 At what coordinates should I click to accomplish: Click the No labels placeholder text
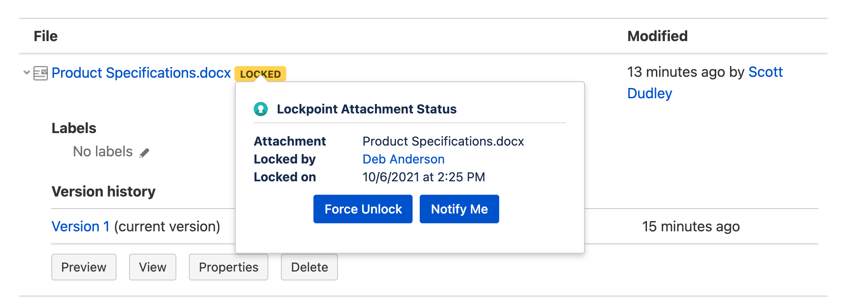(x=103, y=152)
